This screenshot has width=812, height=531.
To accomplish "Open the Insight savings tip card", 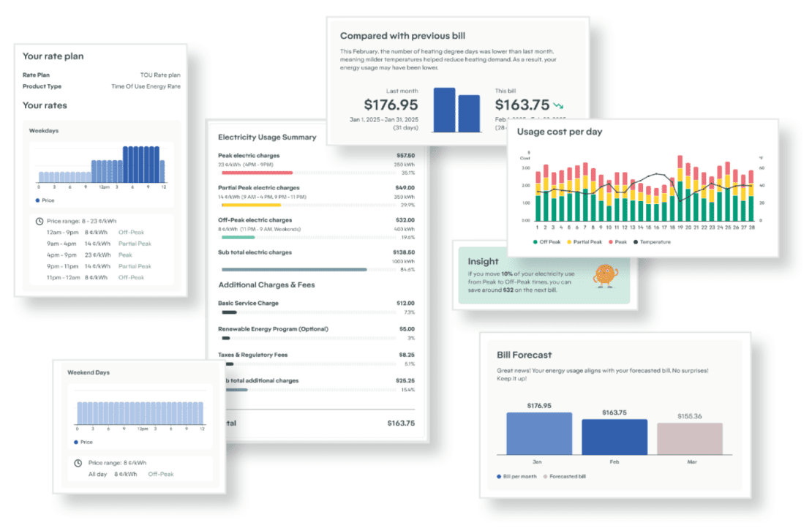I will pos(544,275).
